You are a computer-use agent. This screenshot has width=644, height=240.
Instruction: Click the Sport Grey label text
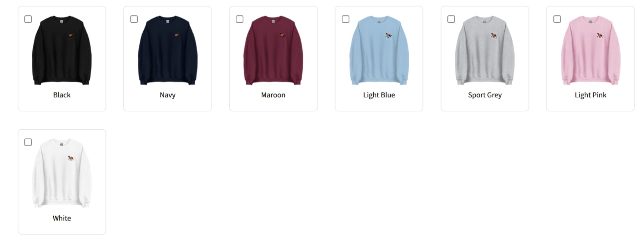485,95
